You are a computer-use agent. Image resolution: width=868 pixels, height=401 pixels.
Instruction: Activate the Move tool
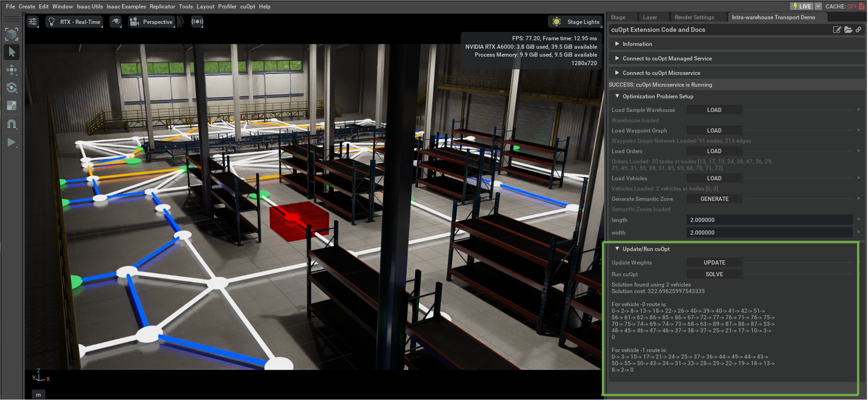pos(12,70)
